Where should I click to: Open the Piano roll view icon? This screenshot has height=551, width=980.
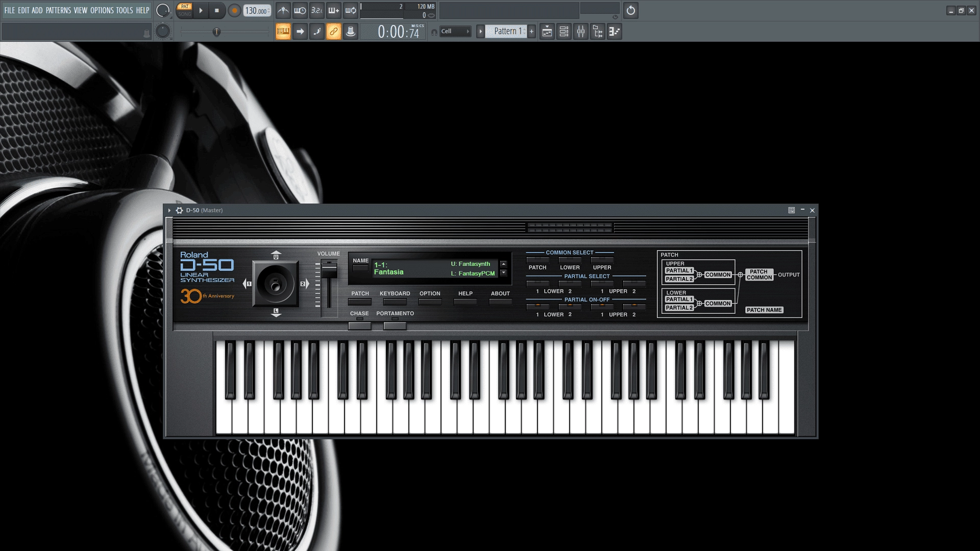pyautogui.click(x=615, y=32)
